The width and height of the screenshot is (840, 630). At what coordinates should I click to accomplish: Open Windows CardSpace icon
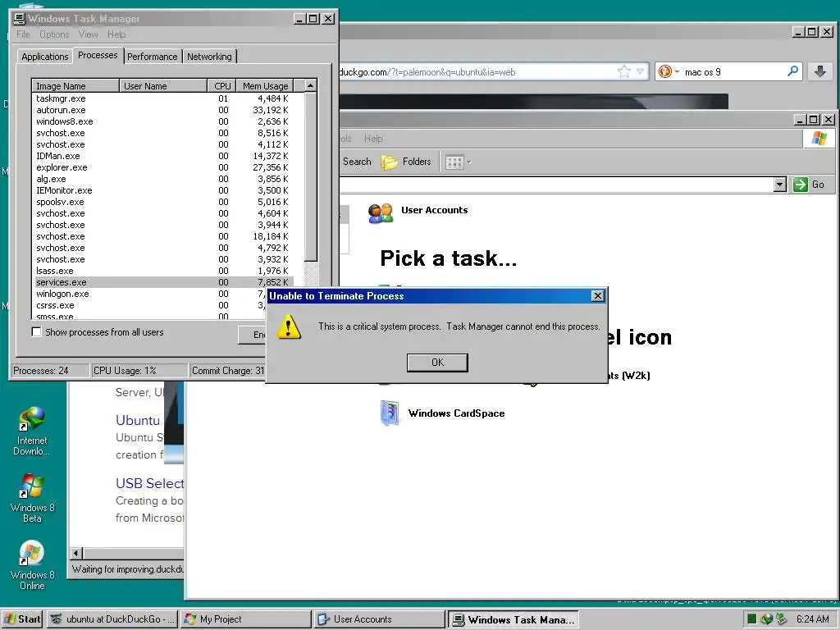390,413
